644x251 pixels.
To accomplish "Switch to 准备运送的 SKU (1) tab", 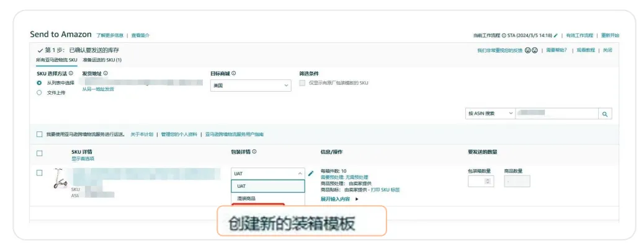I will point(102,60).
